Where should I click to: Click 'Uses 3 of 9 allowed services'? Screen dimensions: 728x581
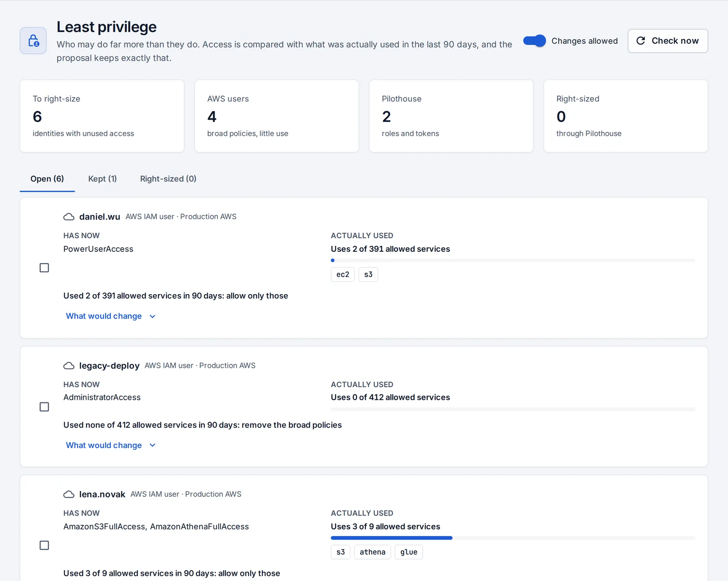385,526
